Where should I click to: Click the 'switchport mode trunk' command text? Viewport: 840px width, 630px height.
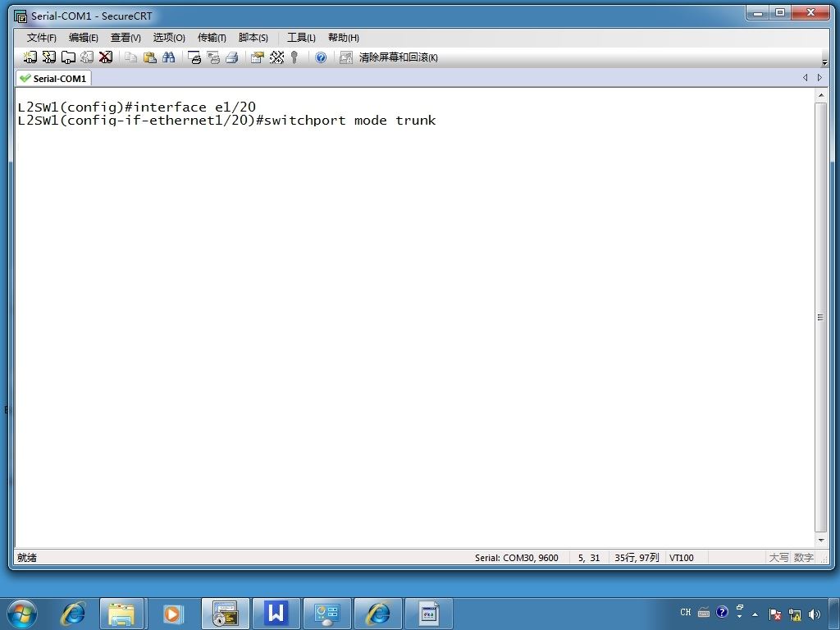point(350,120)
